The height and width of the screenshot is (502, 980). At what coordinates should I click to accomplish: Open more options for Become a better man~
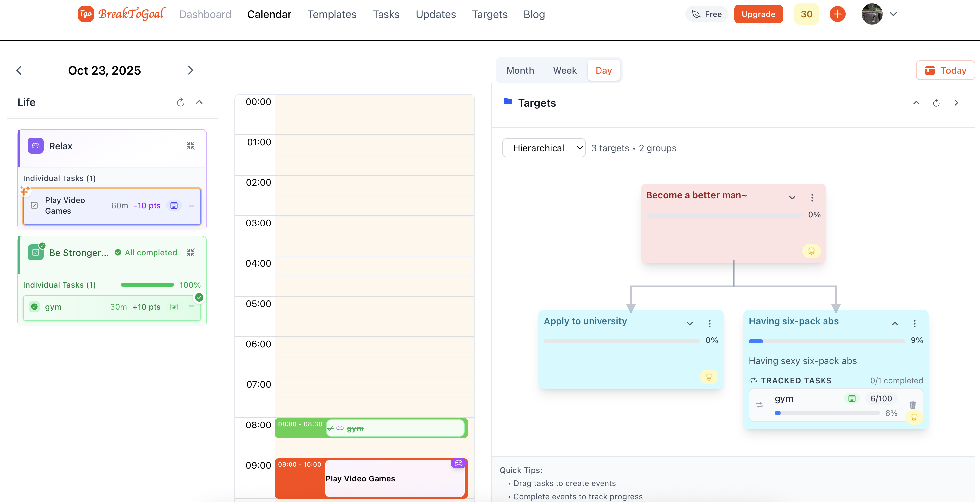(x=812, y=198)
